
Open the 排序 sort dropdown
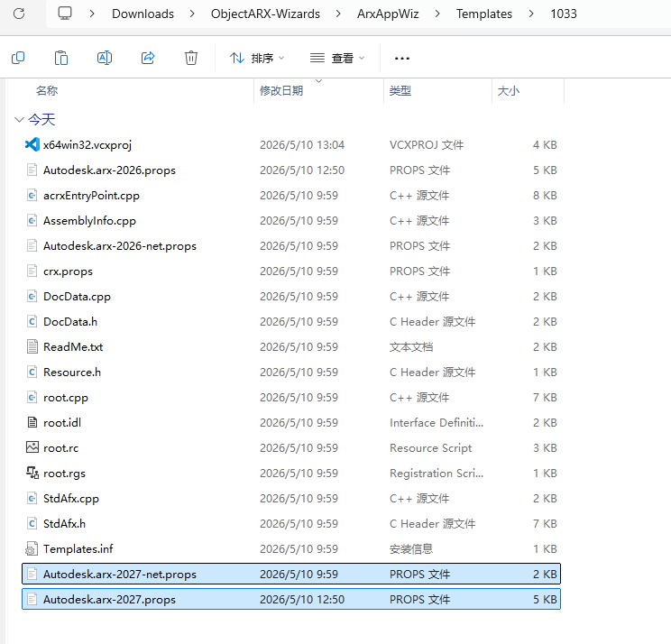click(257, 58)
